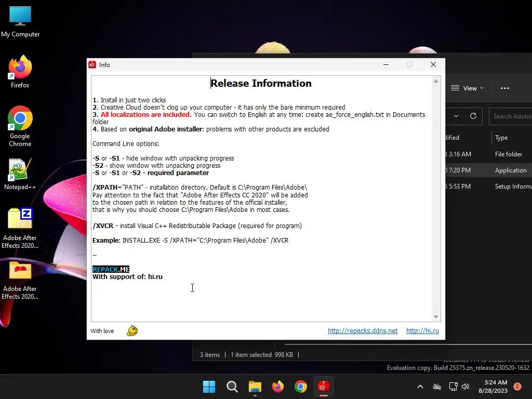Open Firefox from the taskbar
This screenshot has height=399, width=532.
[x=278, y=387]
